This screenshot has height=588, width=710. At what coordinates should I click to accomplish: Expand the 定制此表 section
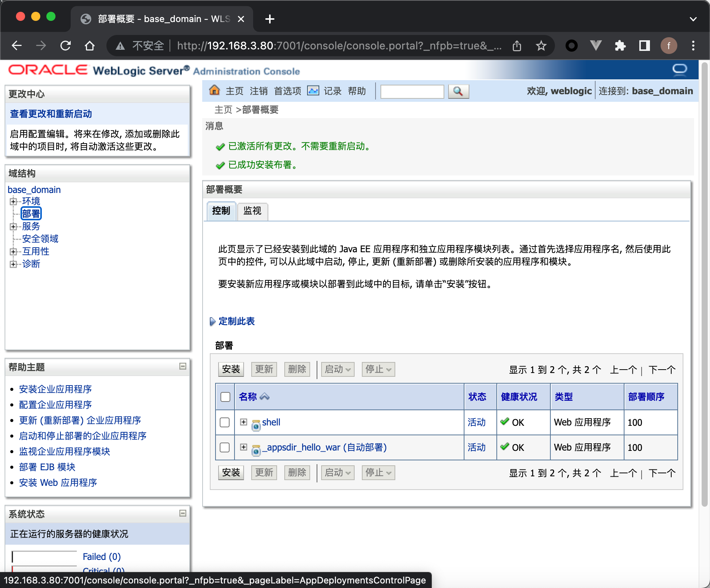236,321
